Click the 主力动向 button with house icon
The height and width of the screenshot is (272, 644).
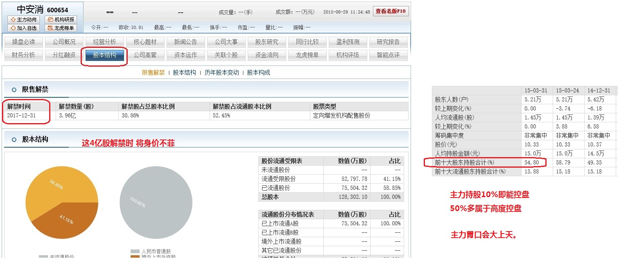[24, 19]
